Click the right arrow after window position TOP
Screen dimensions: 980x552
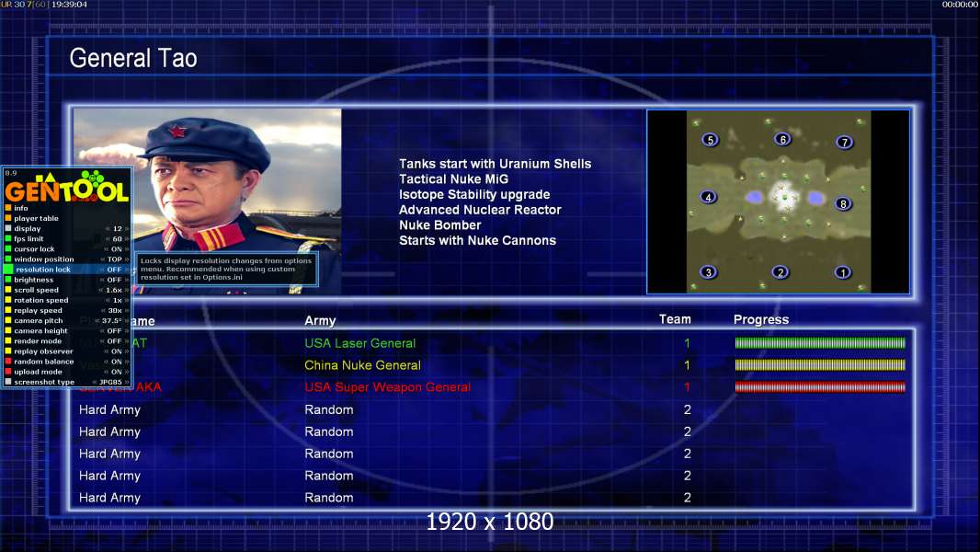point(127,259)
